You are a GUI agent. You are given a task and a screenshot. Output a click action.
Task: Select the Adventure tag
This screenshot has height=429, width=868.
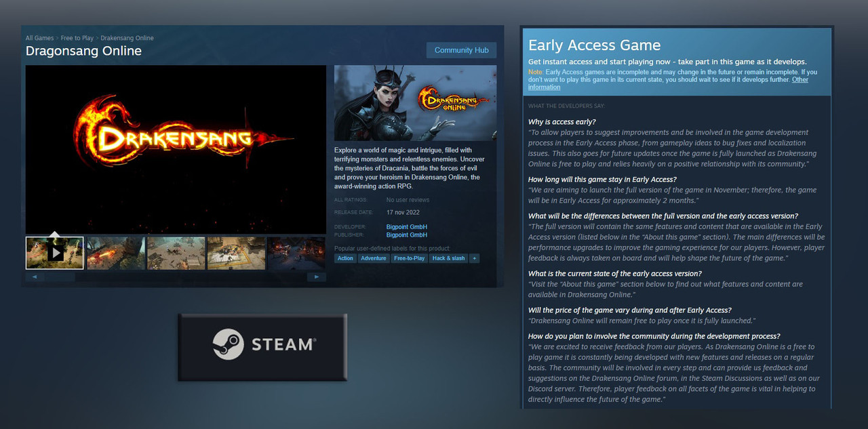point(374,258)
